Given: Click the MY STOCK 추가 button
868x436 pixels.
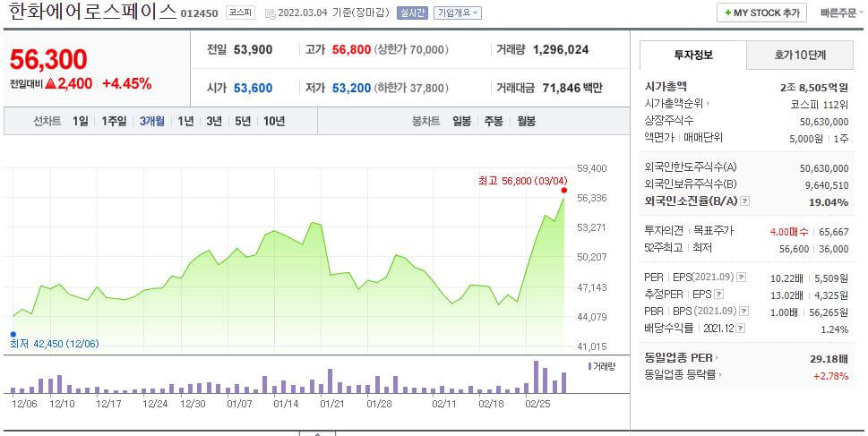Looking at the screenshot, I should (x=761, y=13).
